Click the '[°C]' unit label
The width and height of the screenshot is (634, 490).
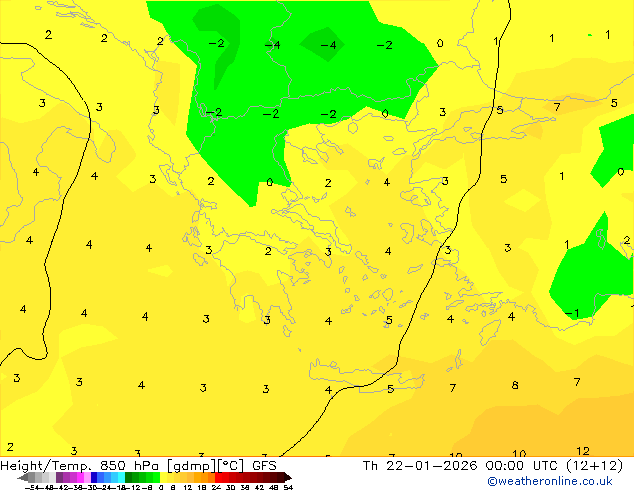coord(230,466)
